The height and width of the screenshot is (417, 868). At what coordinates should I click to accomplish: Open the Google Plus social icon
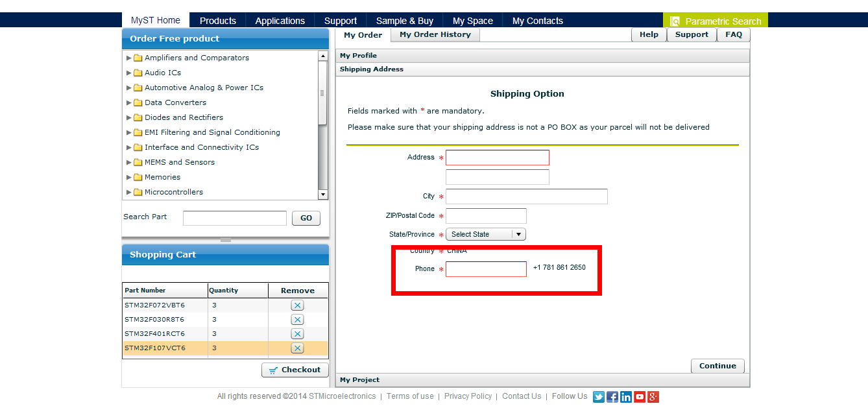coord(653,397)
